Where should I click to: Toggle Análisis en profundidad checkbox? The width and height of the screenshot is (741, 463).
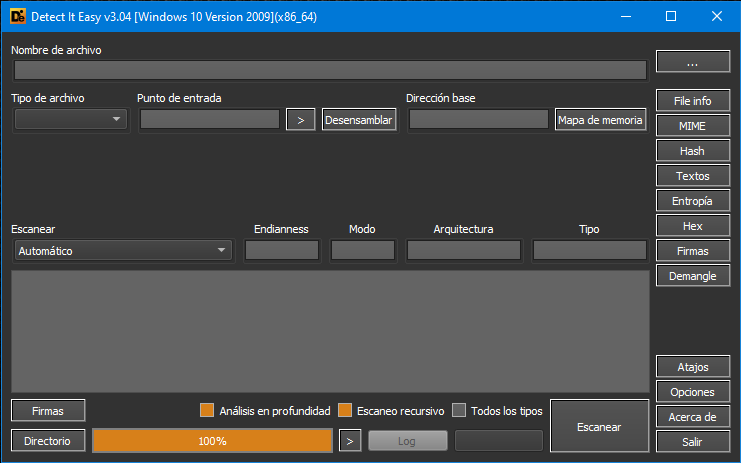coord(207,410)
